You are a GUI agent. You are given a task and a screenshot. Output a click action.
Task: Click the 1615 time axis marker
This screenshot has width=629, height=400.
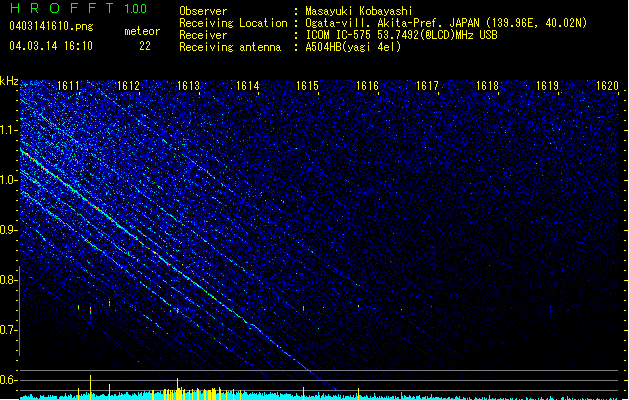click(x=308, y=86)
